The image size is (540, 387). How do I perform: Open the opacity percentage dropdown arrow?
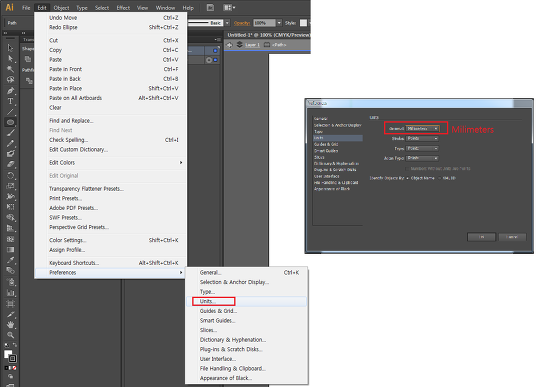(x=279, y=23)
